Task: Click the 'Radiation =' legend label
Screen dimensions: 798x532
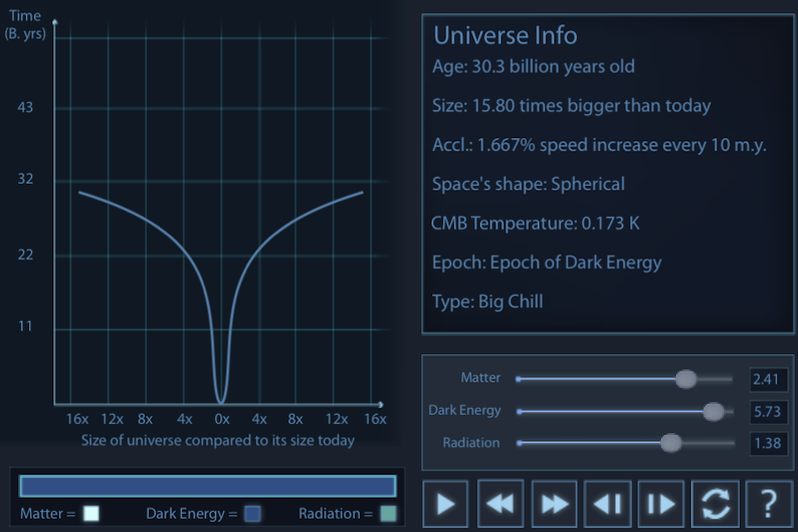Action: tap(336, 514)
